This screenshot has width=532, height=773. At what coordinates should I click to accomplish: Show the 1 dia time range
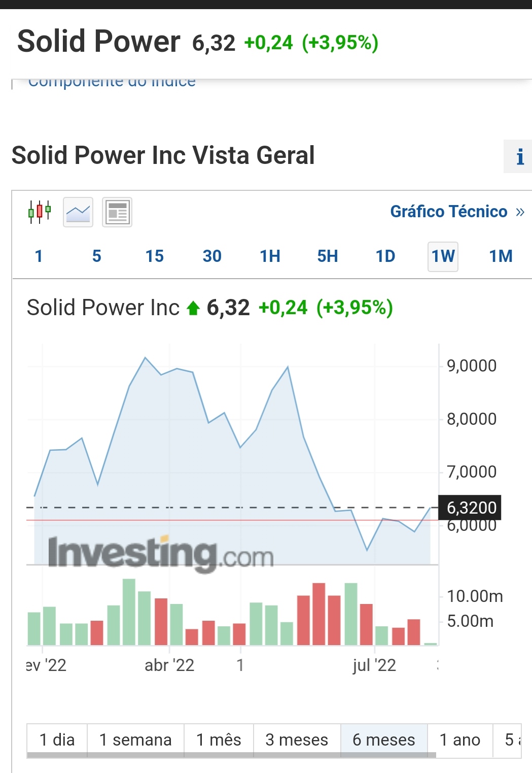(x=57, y=740)
